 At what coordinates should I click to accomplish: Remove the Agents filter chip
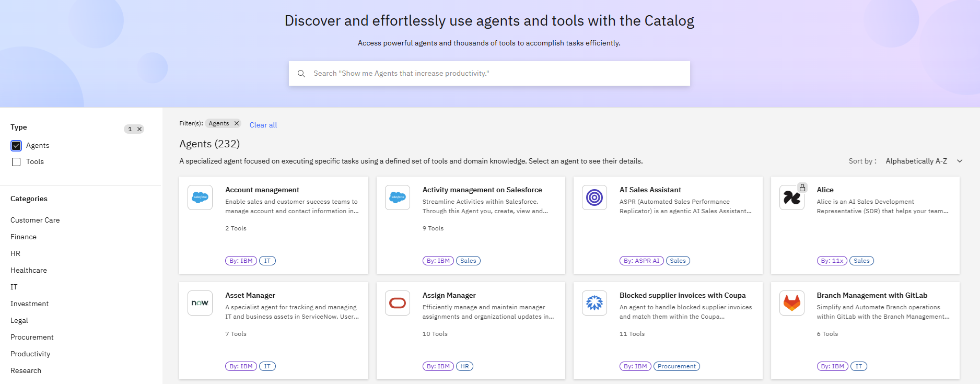[237, 123]
